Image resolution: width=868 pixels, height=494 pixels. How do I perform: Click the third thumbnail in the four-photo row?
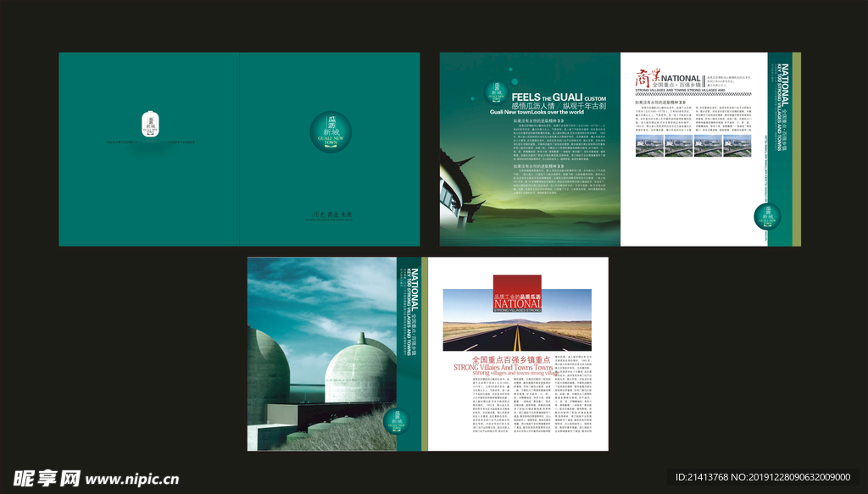pyautogui.click(x=708, y=146)
